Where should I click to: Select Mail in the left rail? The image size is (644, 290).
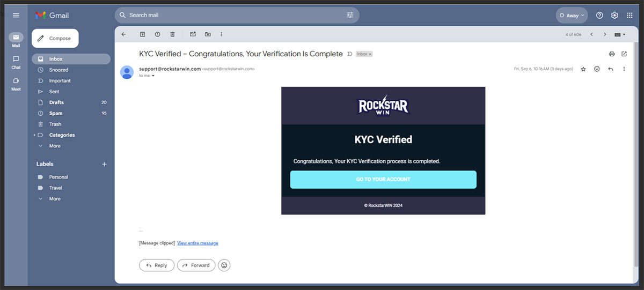(x=16, y=40)
